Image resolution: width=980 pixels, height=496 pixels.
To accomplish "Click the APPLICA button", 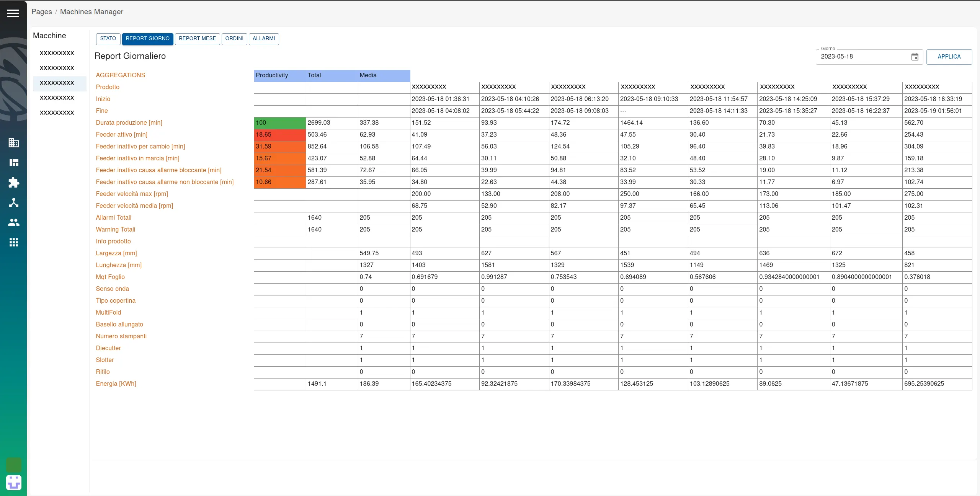I will click(949, 57).
